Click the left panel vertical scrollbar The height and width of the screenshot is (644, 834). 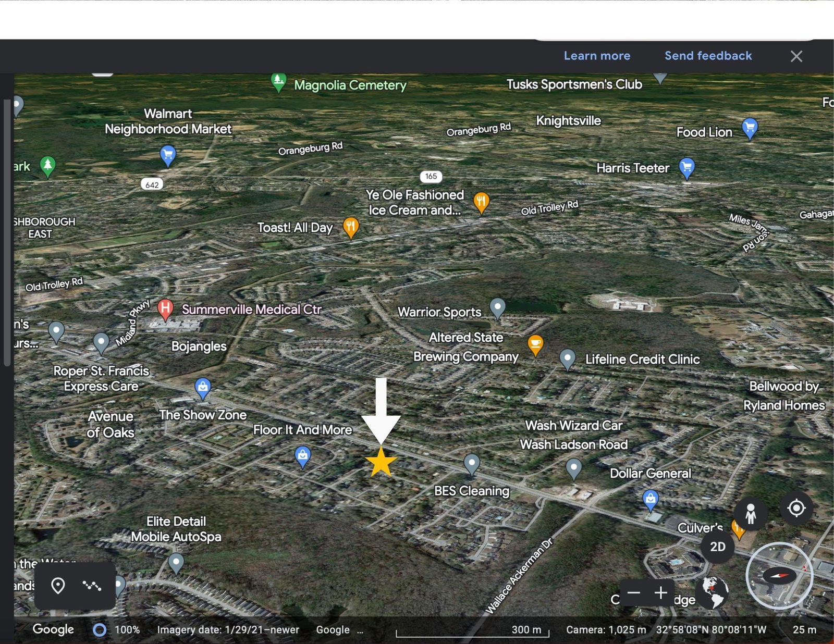tap(7, 232)
